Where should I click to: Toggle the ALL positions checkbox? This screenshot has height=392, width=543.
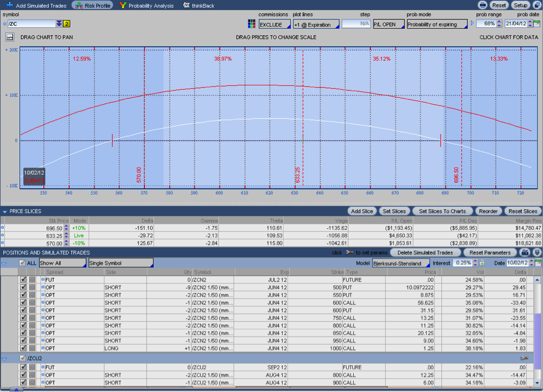(x=22, y=263)
